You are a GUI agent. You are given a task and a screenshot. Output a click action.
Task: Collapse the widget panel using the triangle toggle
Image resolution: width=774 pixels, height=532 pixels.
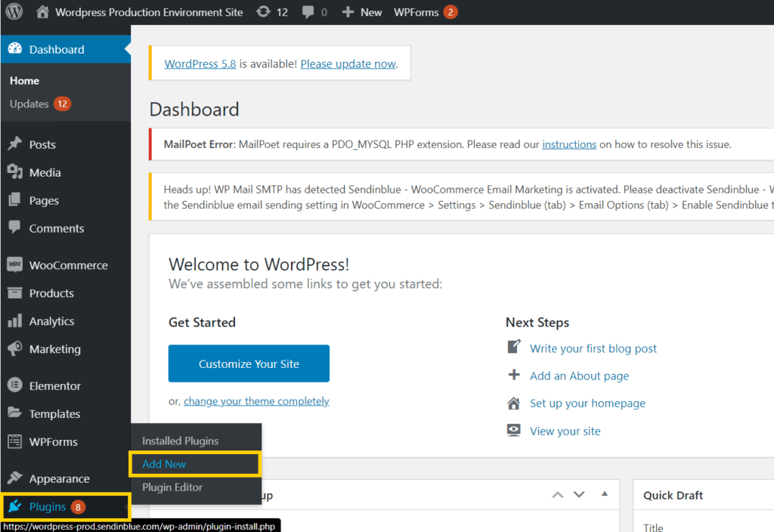605,494
